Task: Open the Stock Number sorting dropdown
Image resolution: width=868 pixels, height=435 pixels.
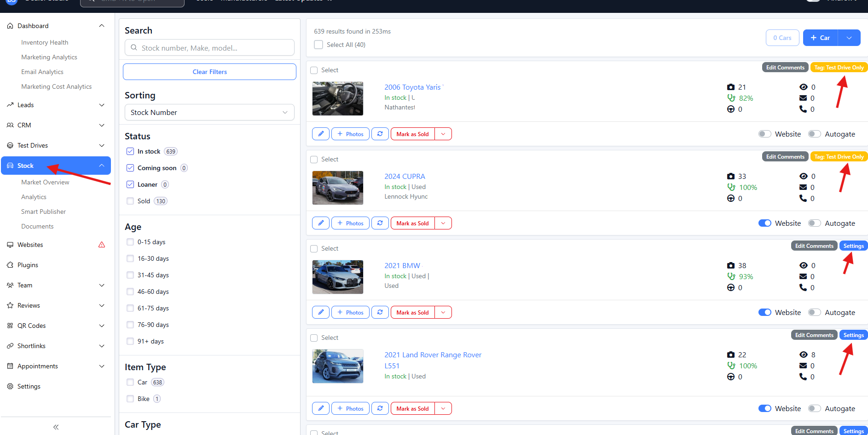Action: (209, 112)
